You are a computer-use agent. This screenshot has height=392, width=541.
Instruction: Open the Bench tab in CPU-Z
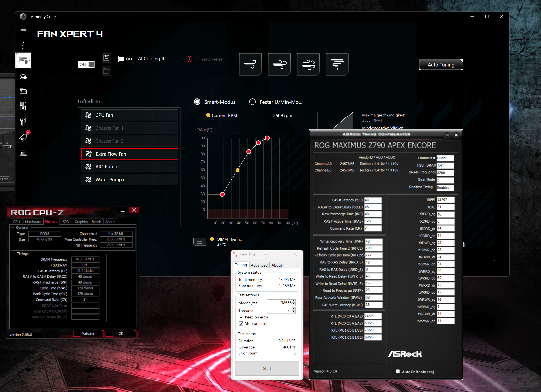96,222
